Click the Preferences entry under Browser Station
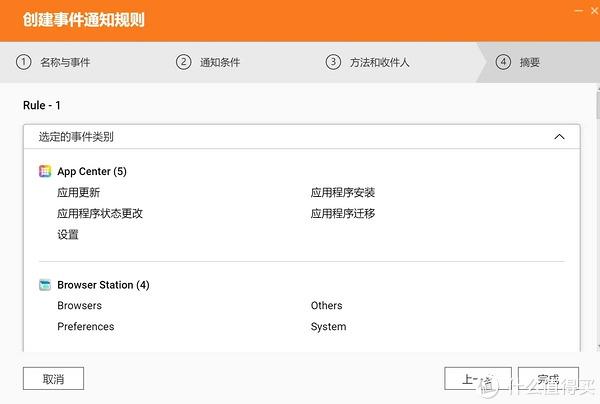 85,326
